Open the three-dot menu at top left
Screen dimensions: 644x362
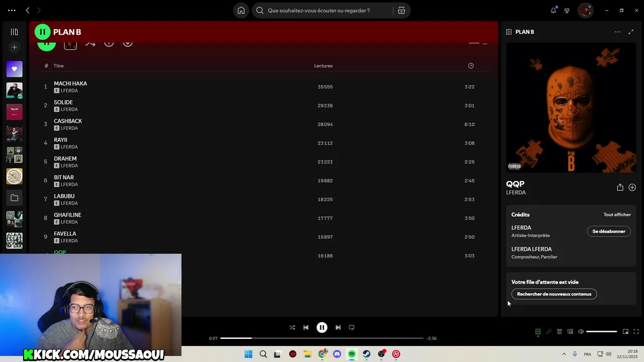[x=12, y=10]
